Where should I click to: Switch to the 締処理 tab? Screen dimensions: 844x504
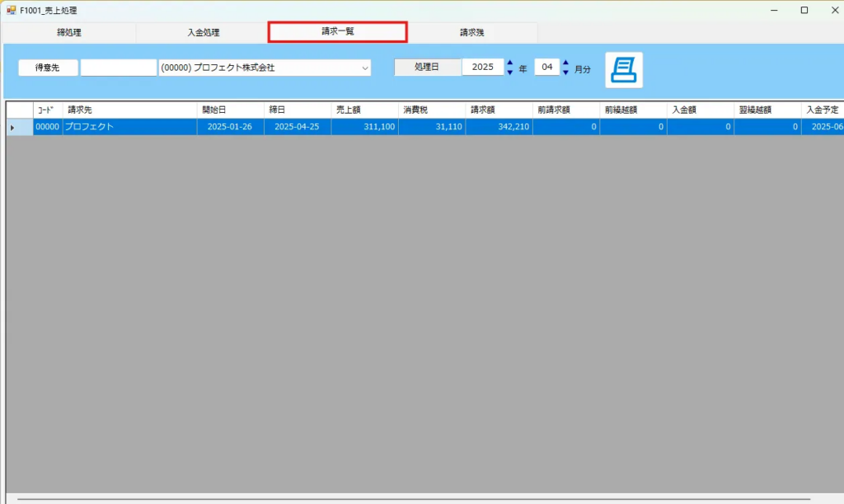[x=69, y=32]
